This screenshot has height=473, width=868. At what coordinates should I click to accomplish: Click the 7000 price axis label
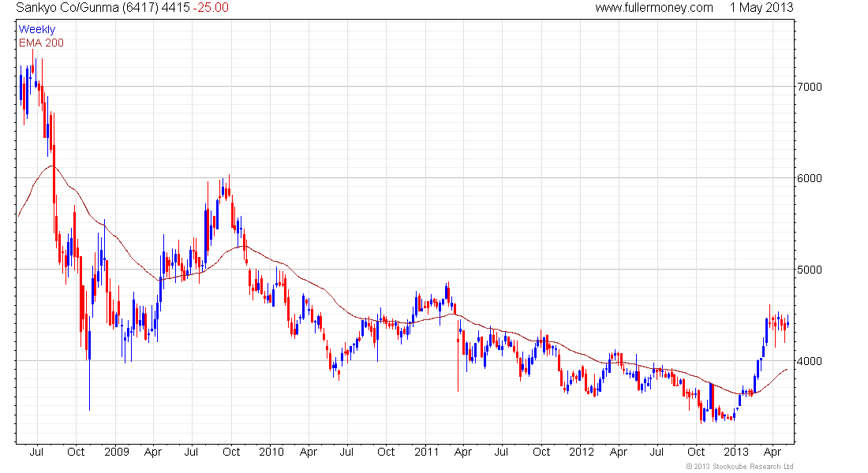810,87
